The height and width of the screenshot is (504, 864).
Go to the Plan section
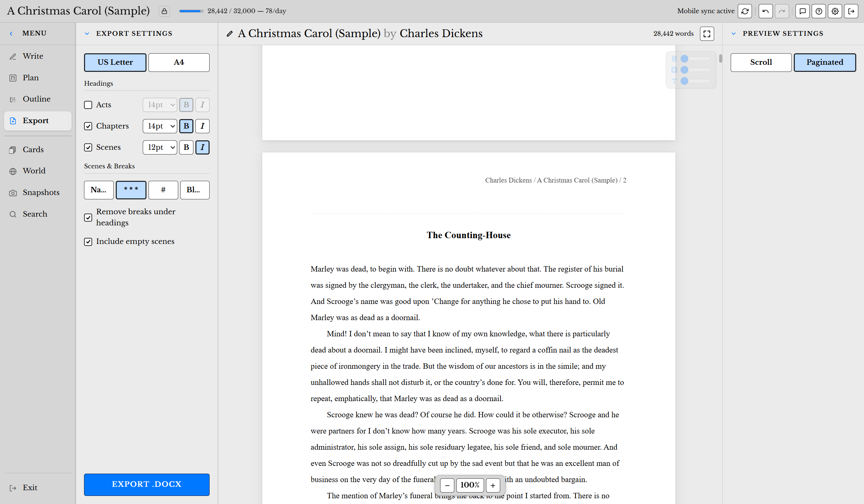point(38,78)
